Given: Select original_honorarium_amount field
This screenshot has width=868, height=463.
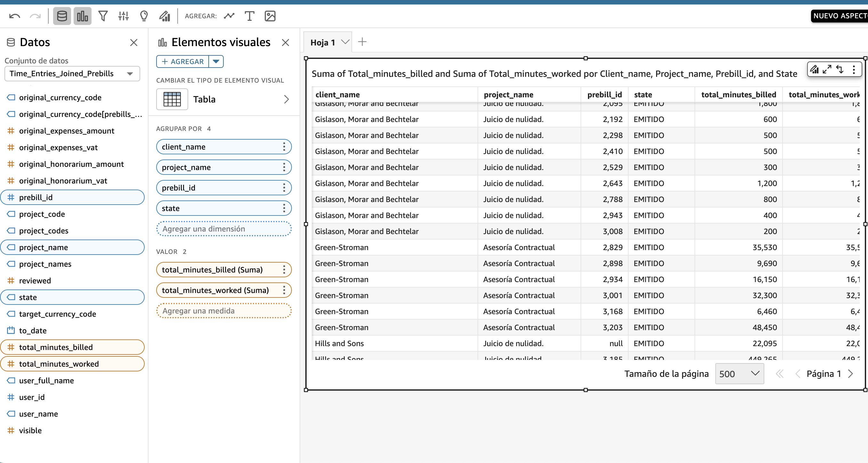Looking at the screenshot, I should [72, 164].
